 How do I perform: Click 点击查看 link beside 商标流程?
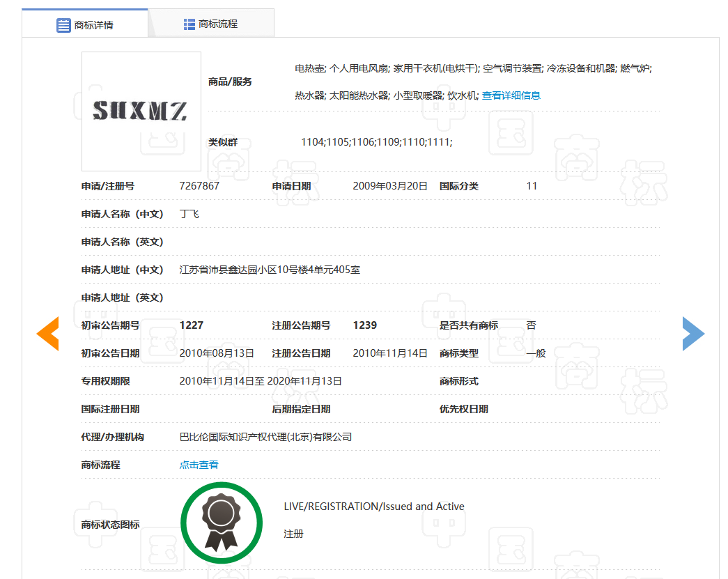pos(199,465)
